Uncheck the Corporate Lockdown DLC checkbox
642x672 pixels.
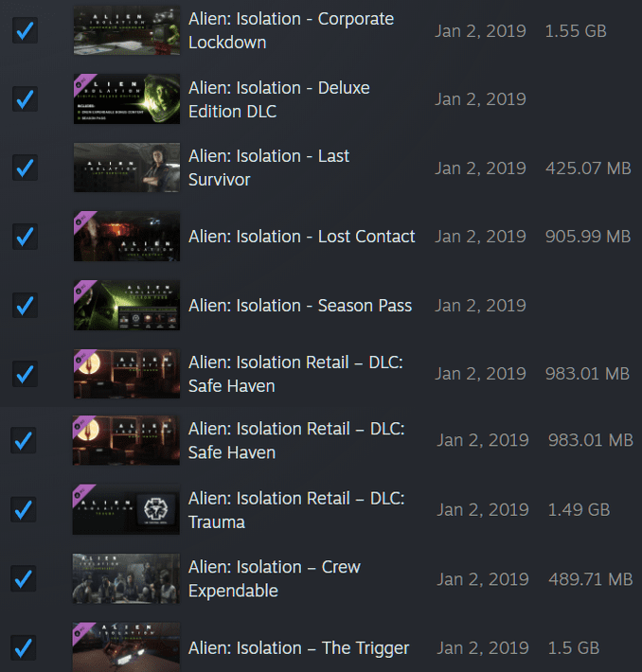click(25, 31)
